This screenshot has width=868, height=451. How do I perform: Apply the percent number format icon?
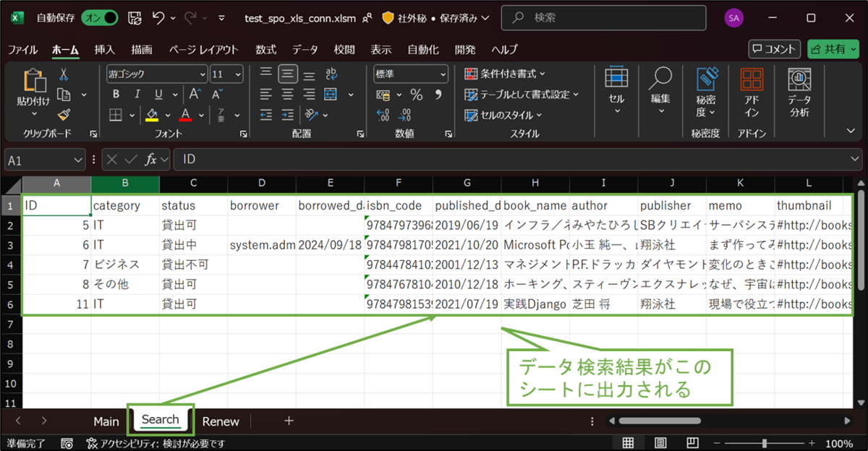[417, 94]
